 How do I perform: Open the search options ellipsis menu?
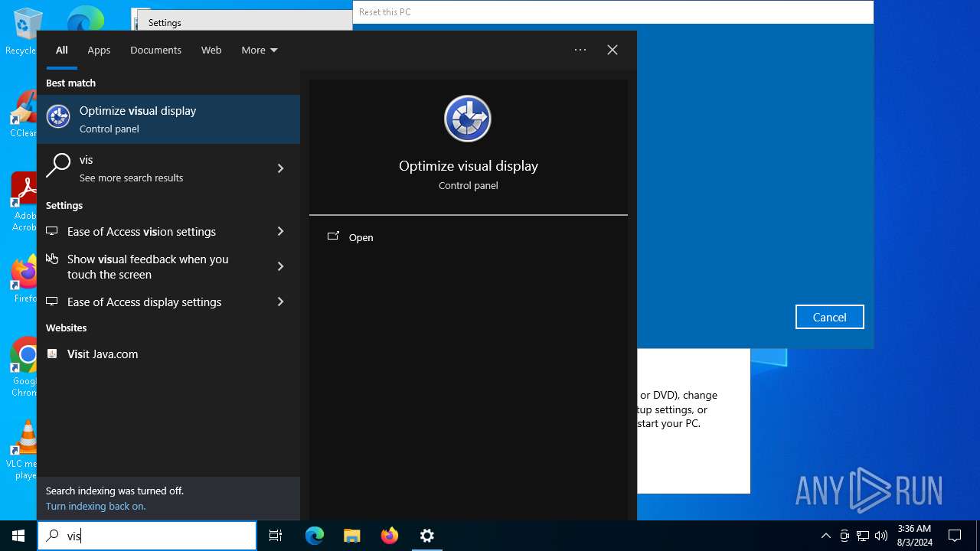(x=580, y=50)
